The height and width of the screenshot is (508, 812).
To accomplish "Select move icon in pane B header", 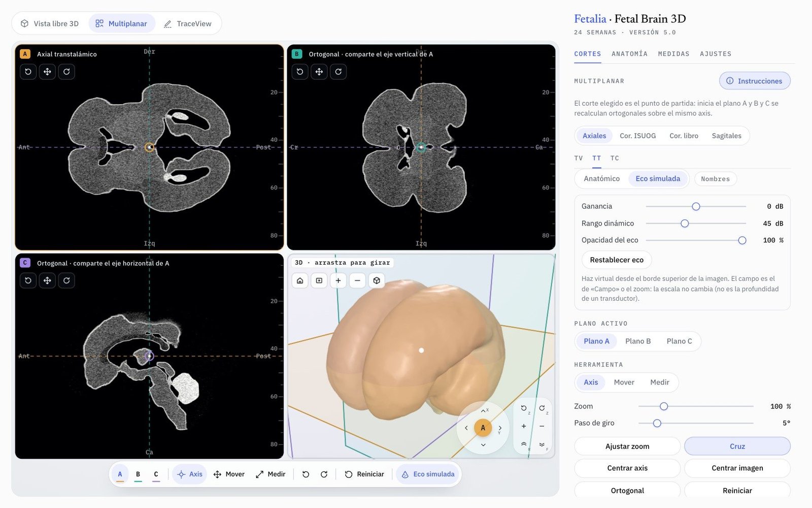I will [x=319, y=72].
